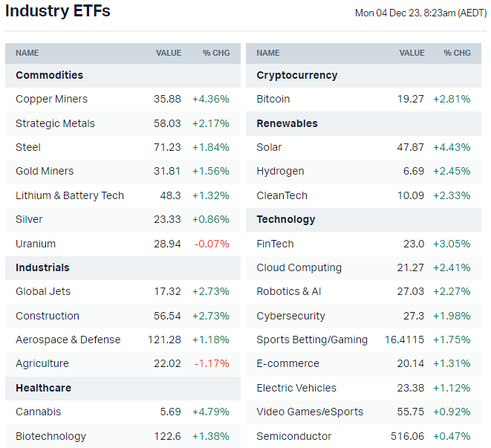Open the Uranium ETF entry
The width and height of the screenshot is (491, 448).
[x=36, y=244]
